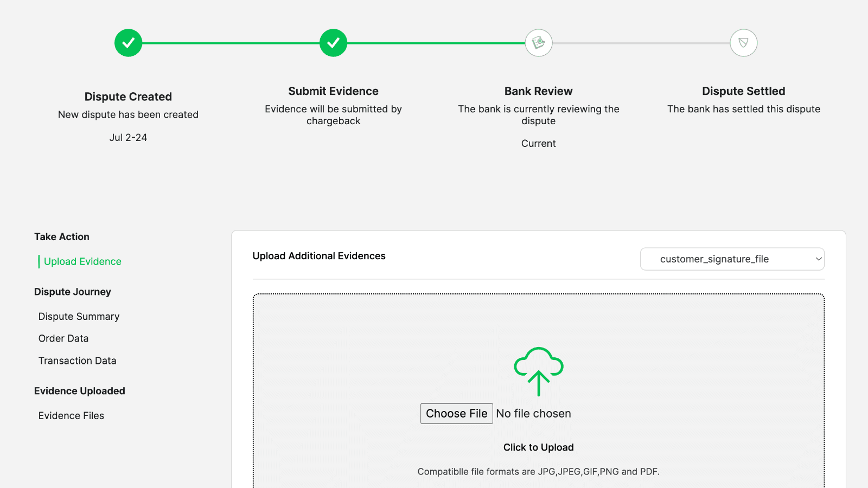Go to Order Data in sidebar

click(63, 338)
